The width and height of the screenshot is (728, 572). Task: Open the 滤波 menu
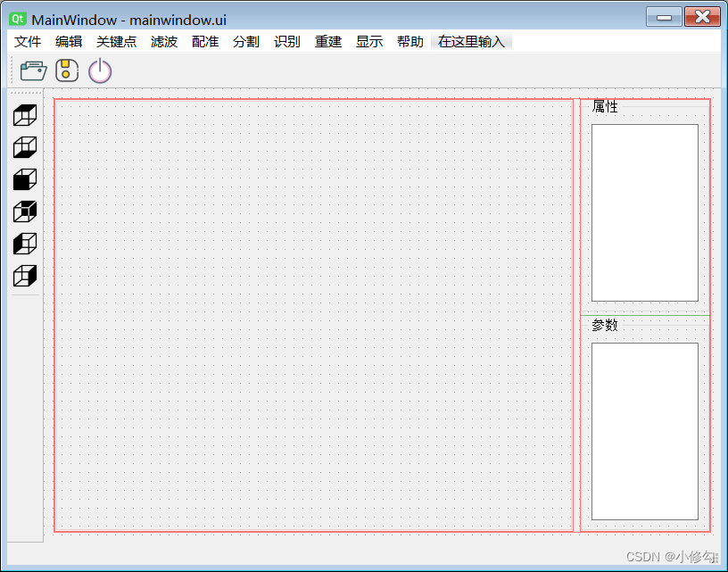pos(164,41)
